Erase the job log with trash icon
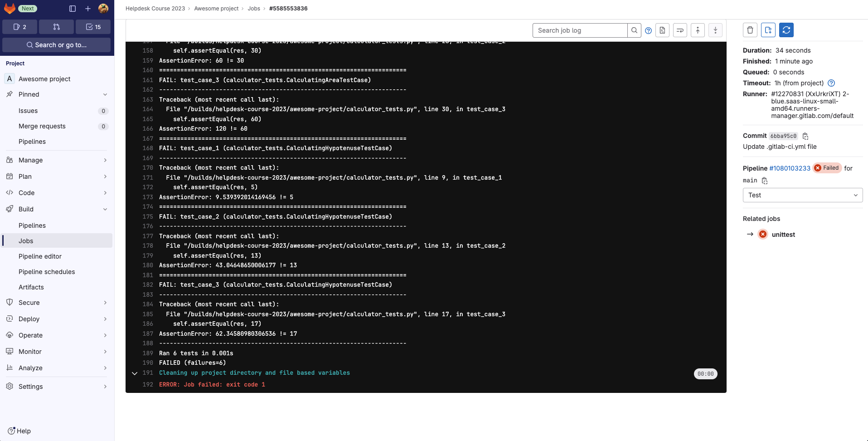Viewport: 868px width, 441px height. (x=750, y=30)
